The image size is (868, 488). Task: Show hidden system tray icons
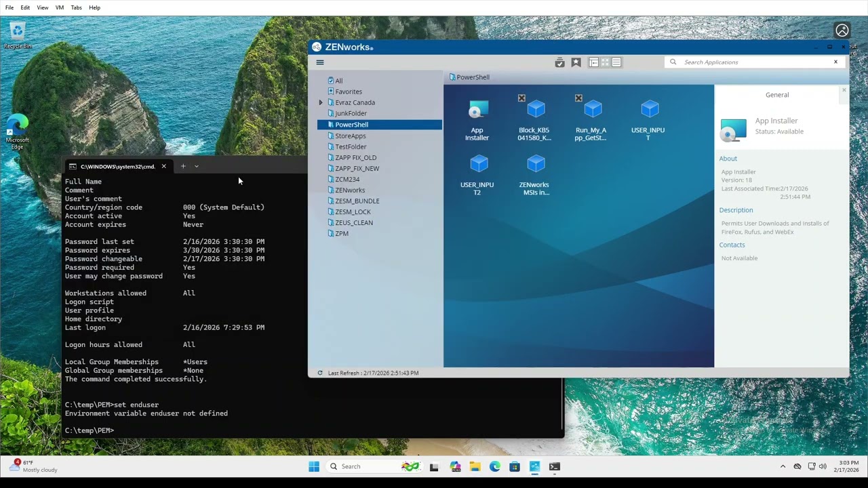coord(783,466)
